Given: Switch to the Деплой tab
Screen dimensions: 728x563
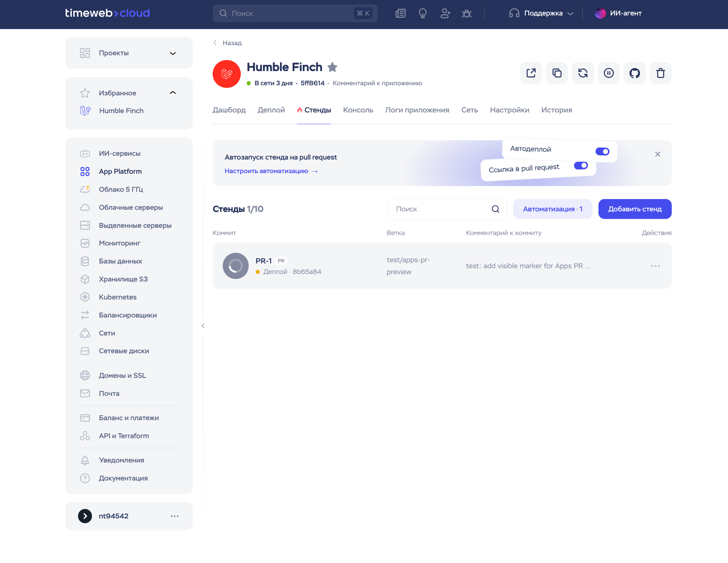Looking at the screenshot, I should click(x=271, y=110).
